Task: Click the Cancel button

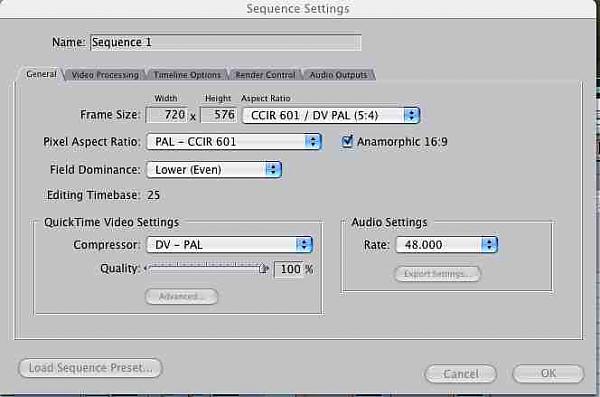Action: pyautogui.click(x=461, y=373)
